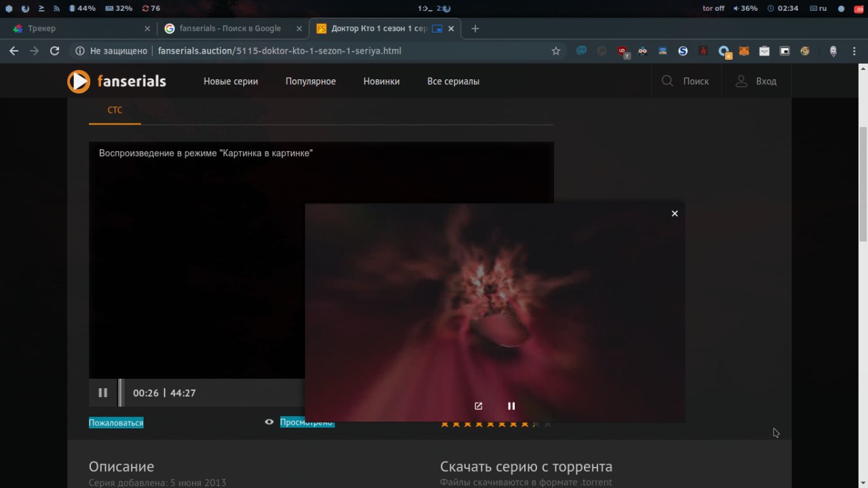
Task: Open Популярное menu item
Action: coord(311,81)
